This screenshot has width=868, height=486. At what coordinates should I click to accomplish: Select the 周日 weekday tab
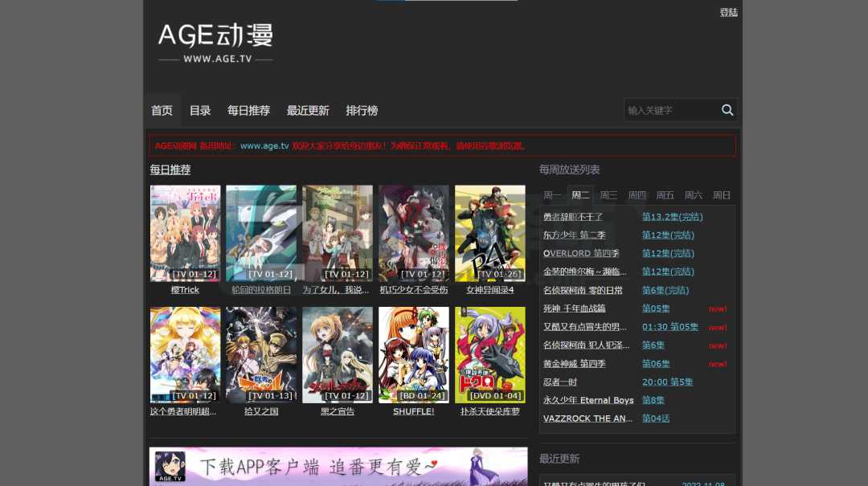point(721,194)
